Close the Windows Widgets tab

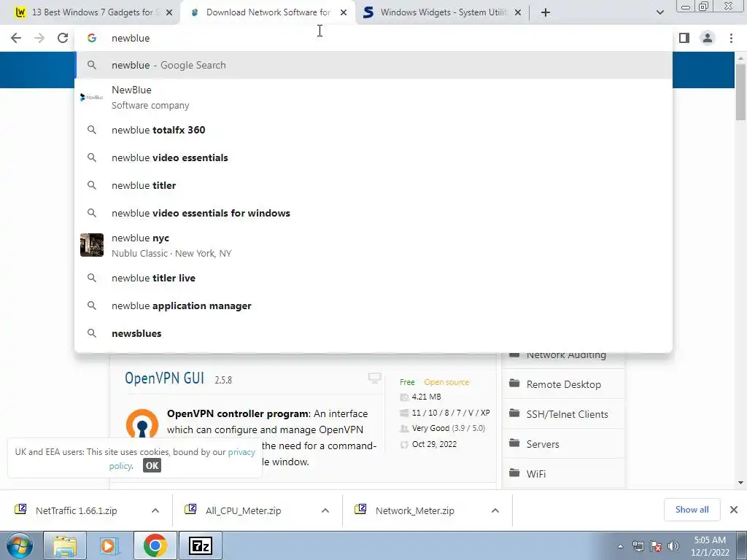[x=518, y=13]
